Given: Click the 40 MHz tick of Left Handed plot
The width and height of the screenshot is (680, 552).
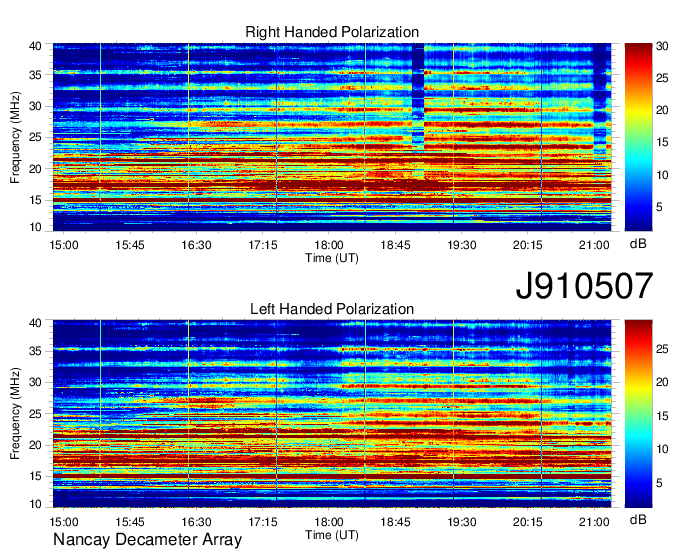Looking at the screenshot, I should tap(35, 323).
